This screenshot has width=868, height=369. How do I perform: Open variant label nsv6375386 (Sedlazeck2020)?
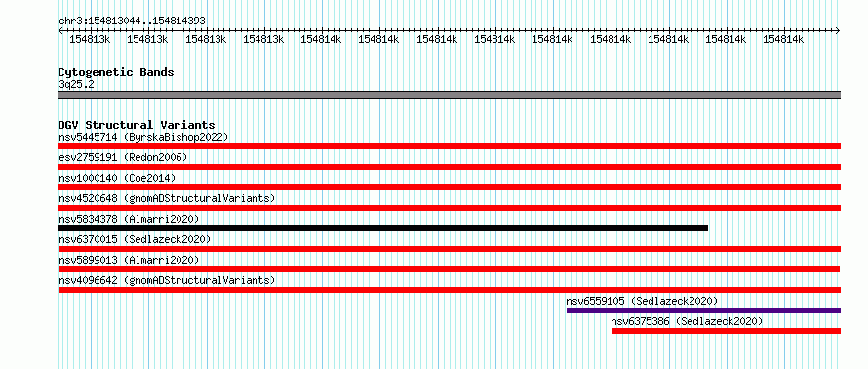[687, 321]
